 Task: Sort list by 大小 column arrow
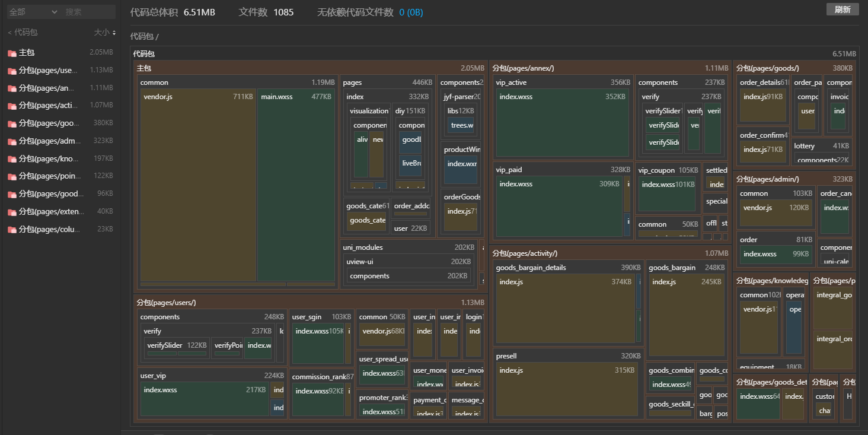[x=114, y=33]
